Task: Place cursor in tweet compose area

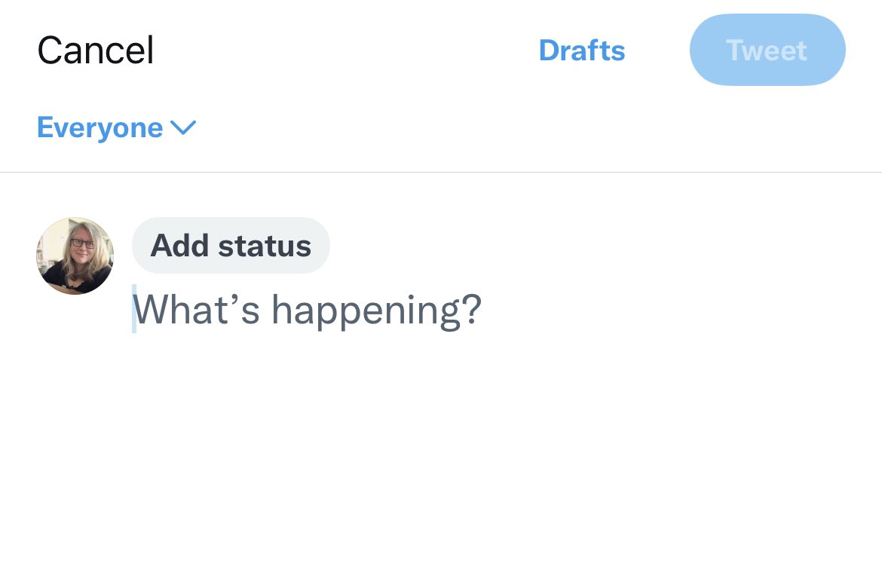Action: click(x=308, y=310)
